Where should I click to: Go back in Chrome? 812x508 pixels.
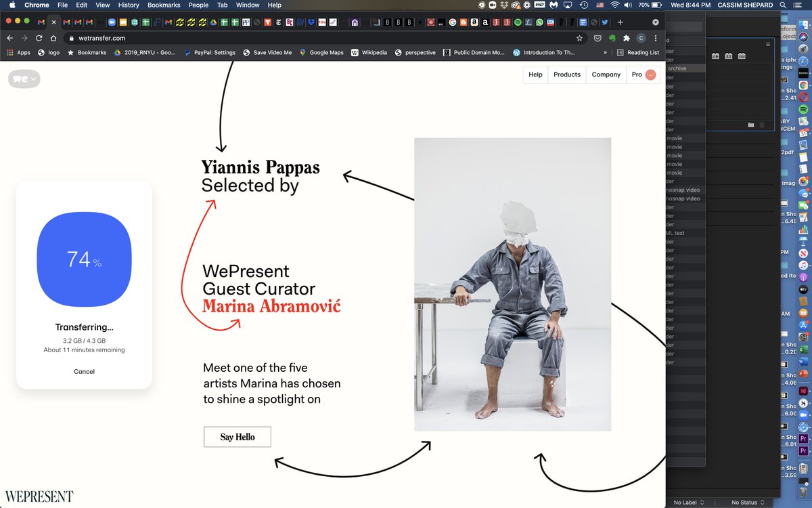coord(9,39)
